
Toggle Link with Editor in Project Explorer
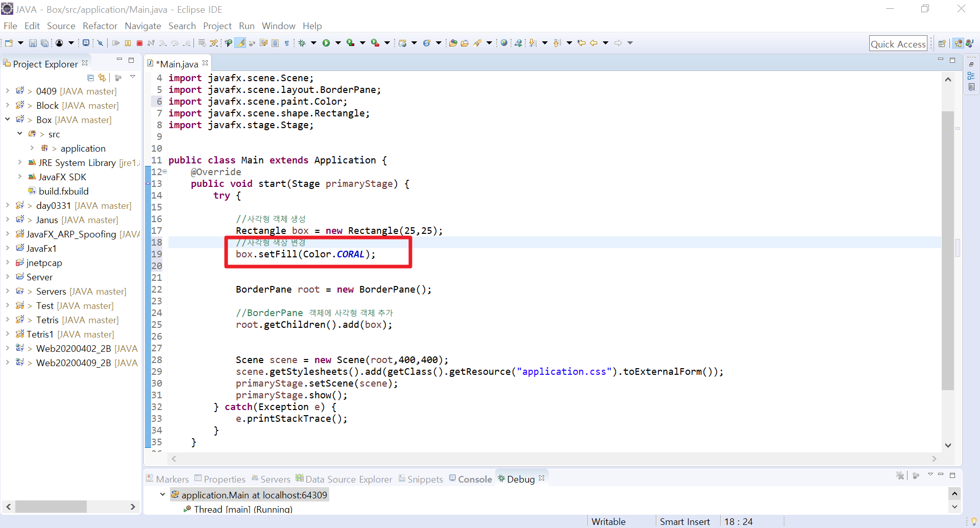[102, 78]
